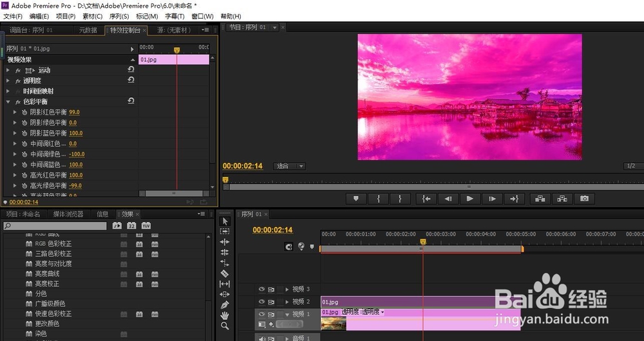Filter effects by YUV icon

[146, 225]
